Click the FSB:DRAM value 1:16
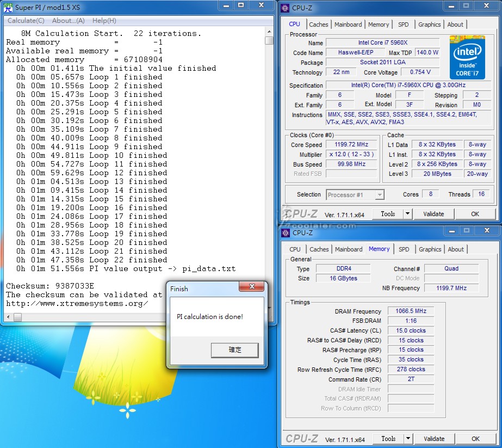This screenshot has height=448, width=502. (x=411, y=321)
